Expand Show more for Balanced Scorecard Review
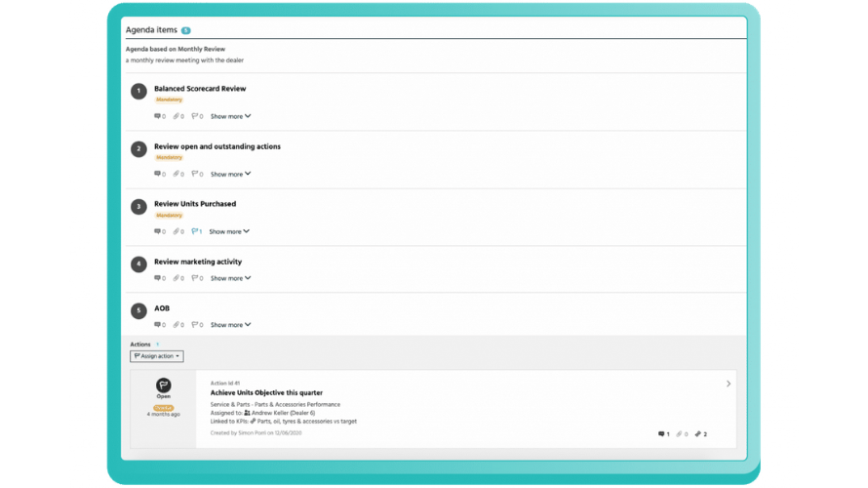 pyautogui.click(x=230, y=116)
